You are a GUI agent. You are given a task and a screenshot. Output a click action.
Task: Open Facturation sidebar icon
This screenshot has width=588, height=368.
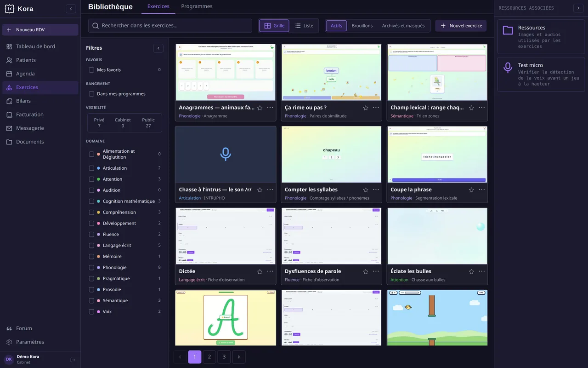[x=9, y=115]
